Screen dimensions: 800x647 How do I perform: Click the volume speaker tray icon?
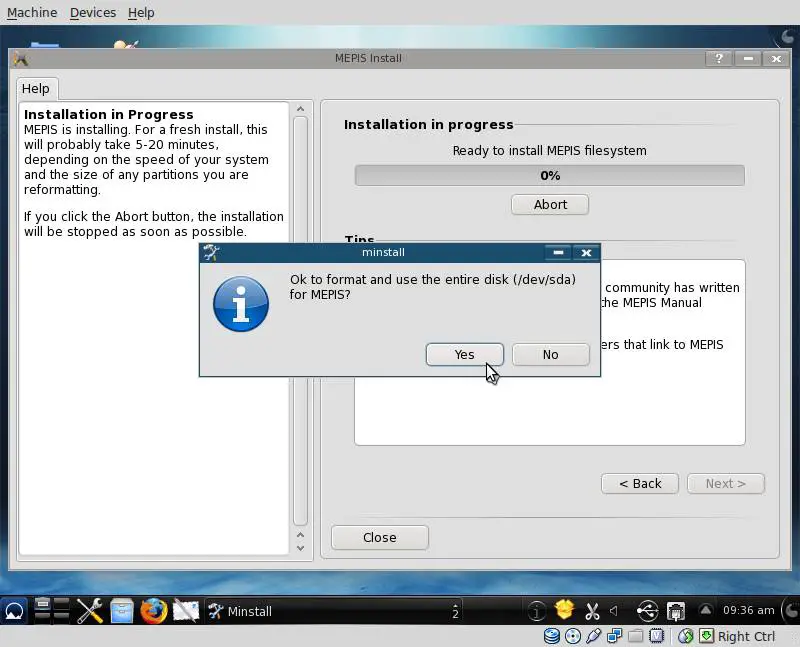pyautogui.click(x=615, y=610)
